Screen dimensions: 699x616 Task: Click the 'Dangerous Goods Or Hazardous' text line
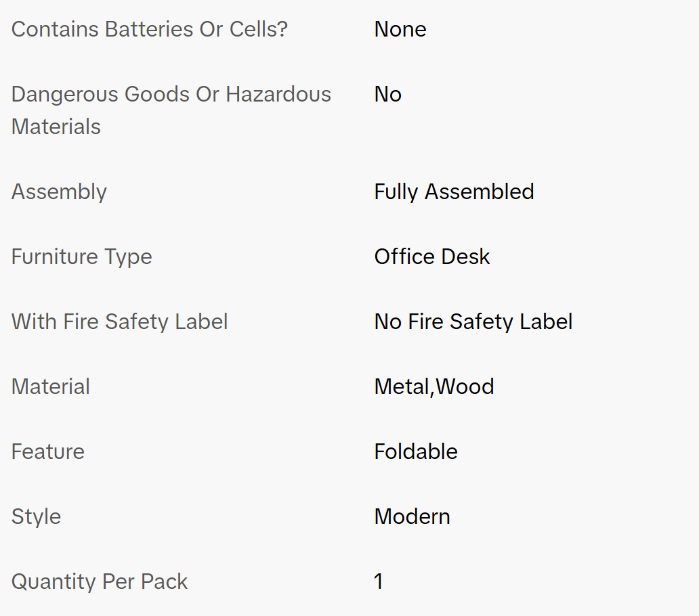171,94
